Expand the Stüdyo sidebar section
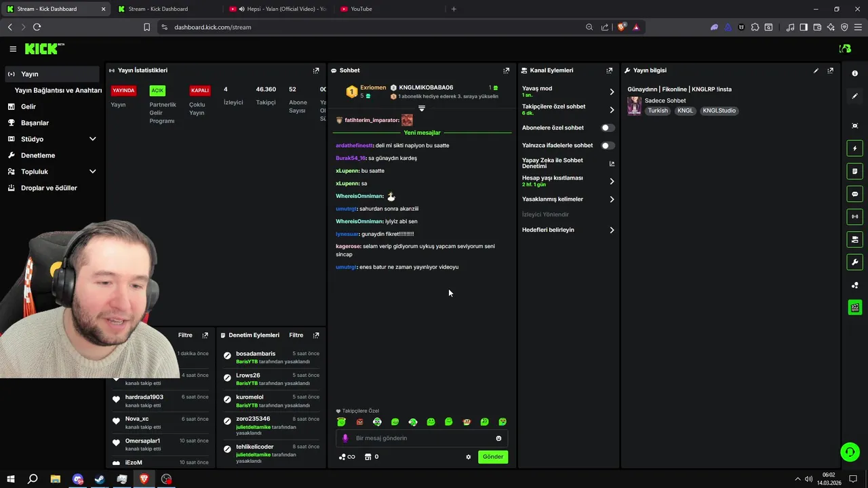Screen dimensions: 868x488 tap(93, 139)
